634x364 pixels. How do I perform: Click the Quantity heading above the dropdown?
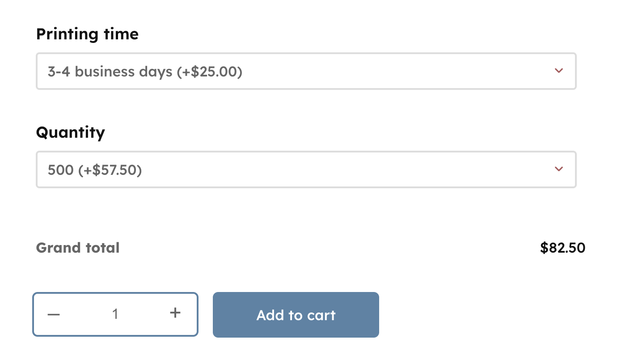click(x=70, y=132)
